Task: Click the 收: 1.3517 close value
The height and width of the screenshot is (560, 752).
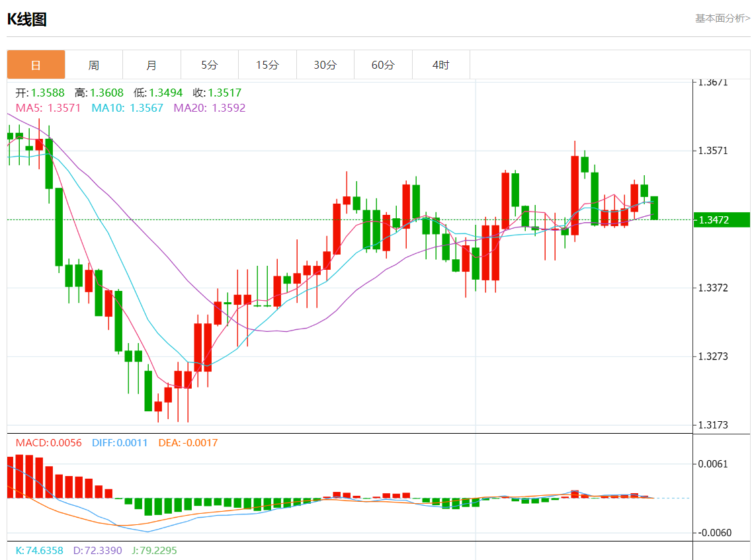Action: (217, 93)
